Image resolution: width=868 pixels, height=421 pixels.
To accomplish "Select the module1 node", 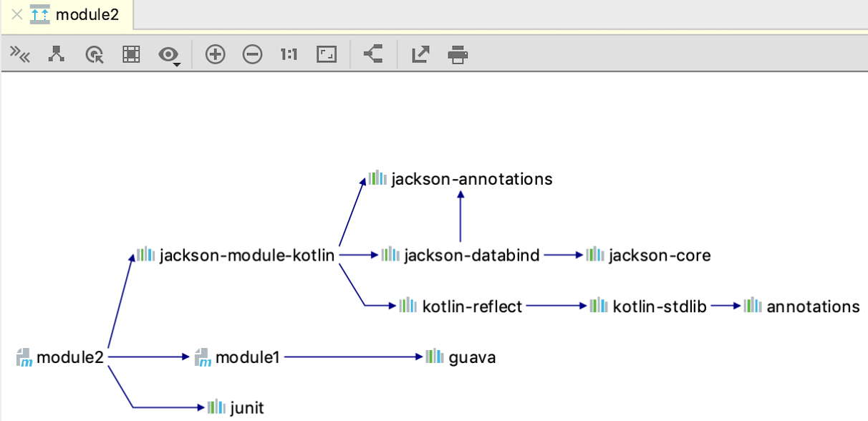I will tap(237, 357).
